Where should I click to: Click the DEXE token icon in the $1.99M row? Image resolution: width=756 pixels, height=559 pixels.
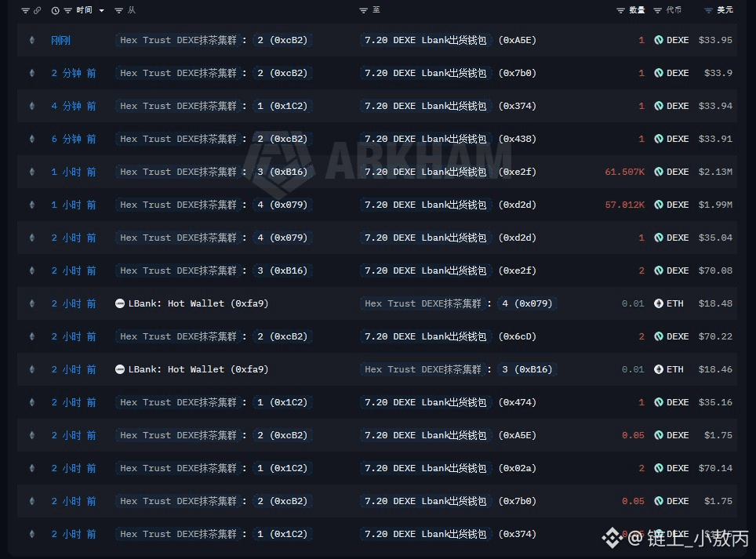(x=659, y=205)
